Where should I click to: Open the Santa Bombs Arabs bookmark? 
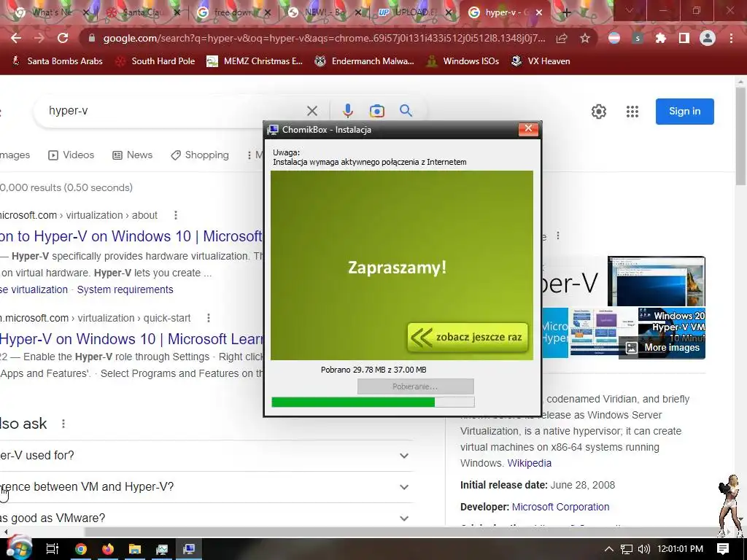(x=57, y=61)
